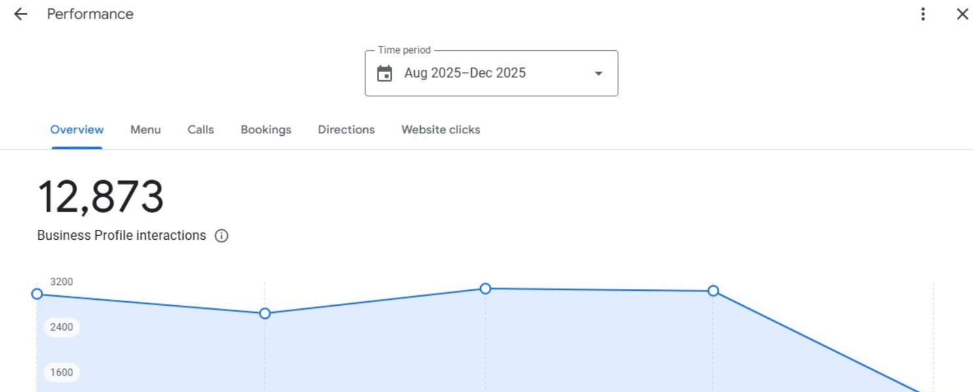
Task: Open the Menu tab
Action: click(x=145, y=129)
